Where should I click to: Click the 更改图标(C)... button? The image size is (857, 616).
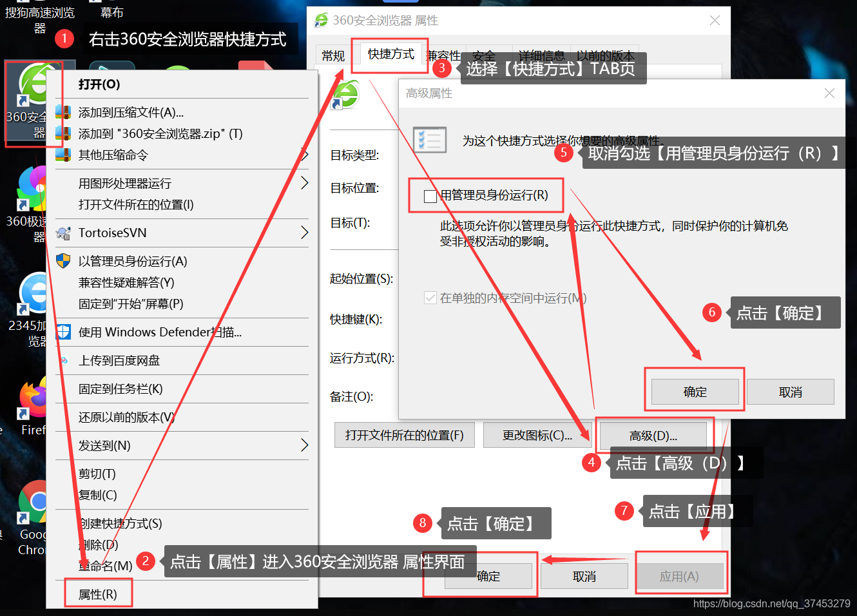click(537, 435)
